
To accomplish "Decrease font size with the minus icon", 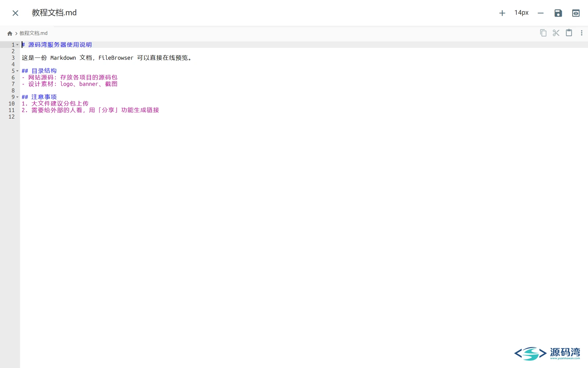I will pyautogui.click(x=541, y=13).
